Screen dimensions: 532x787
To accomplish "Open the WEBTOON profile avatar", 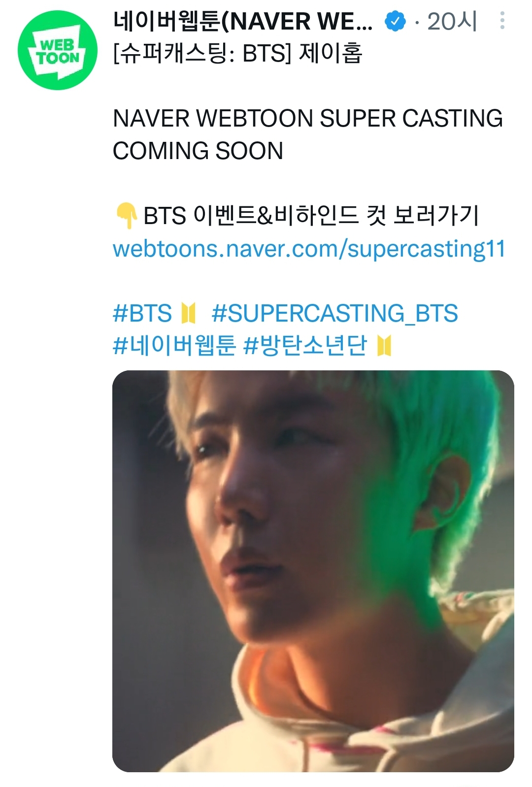I will click(x=58, y=51).
